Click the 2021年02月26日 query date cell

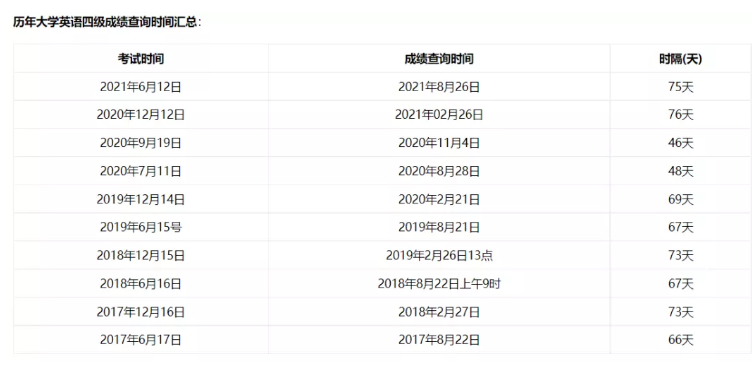(x=439, y=115)
